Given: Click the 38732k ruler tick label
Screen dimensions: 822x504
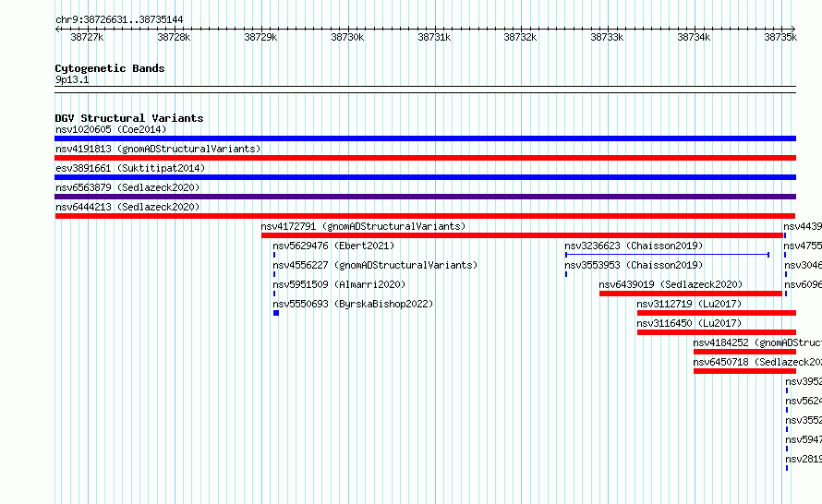Looking at the screenshot, I should [x=520, y=37].
